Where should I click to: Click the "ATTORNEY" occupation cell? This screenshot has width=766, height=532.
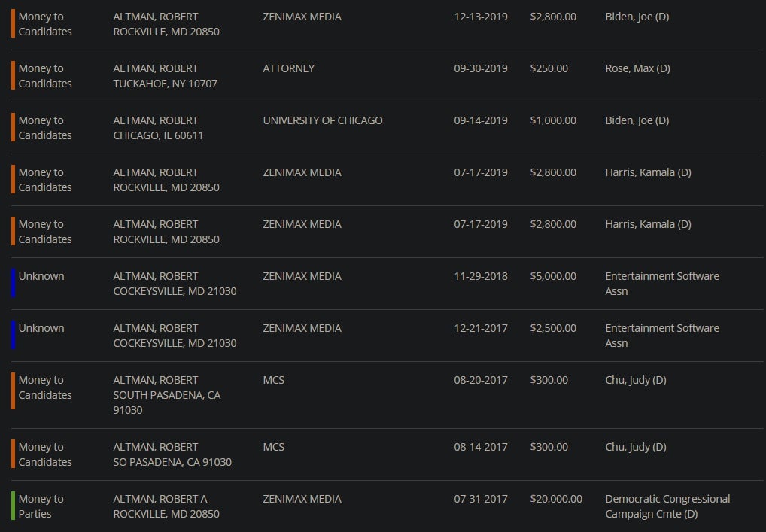289,68
